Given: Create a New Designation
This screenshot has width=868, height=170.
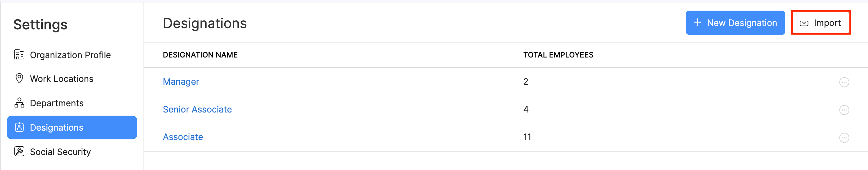Looking at the screenshot, I should pos(735,22).
